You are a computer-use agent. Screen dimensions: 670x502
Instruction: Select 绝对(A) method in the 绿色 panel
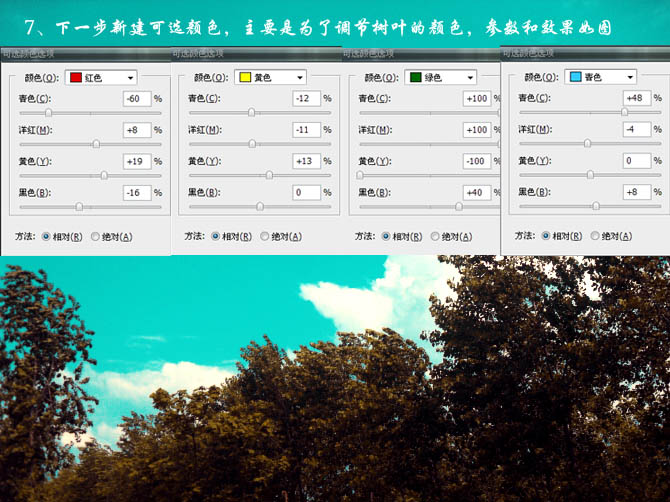click(x=435, y=237)
